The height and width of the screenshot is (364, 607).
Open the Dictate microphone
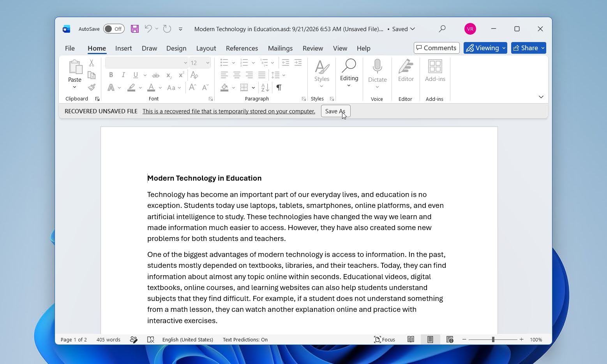[x=377, y=66]
